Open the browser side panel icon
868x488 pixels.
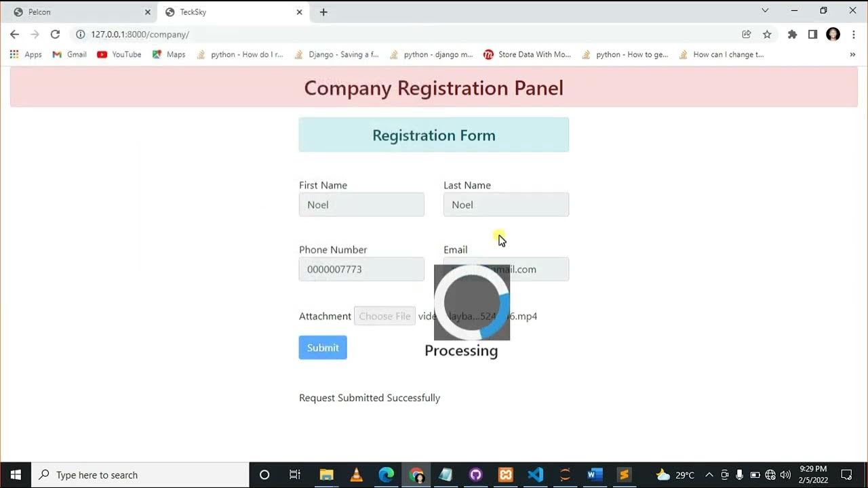[812, 35]
